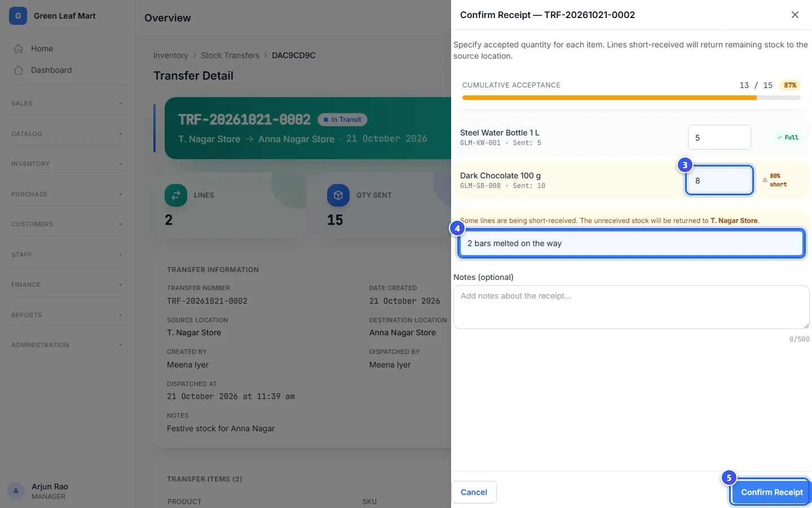Click the transfer number TRF-20261021-0002 value
Image resolution: width=812 pixels, height=508 pixels.
(207, 301)
